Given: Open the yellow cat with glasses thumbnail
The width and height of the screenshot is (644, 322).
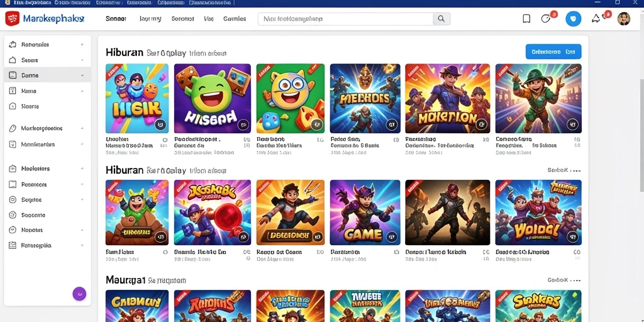Looking at the screenshot, I should coord(291,98).
